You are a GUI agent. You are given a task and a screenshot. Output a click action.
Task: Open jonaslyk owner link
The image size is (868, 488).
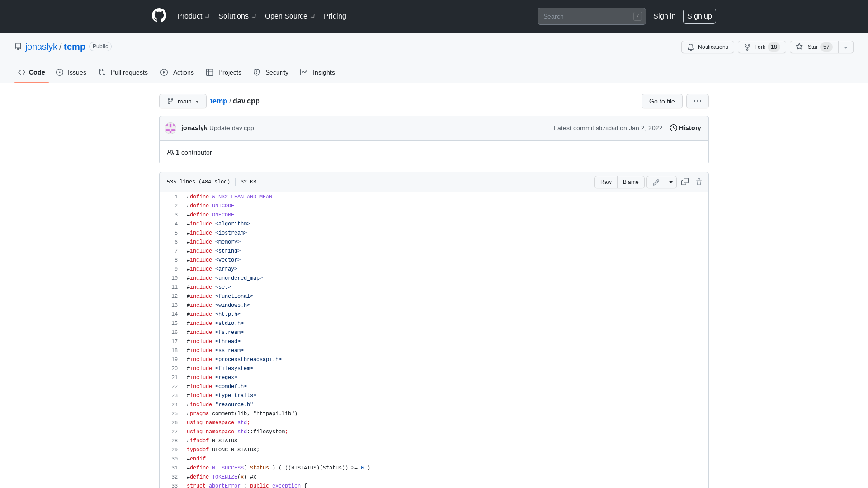click(x=41, y=47)
